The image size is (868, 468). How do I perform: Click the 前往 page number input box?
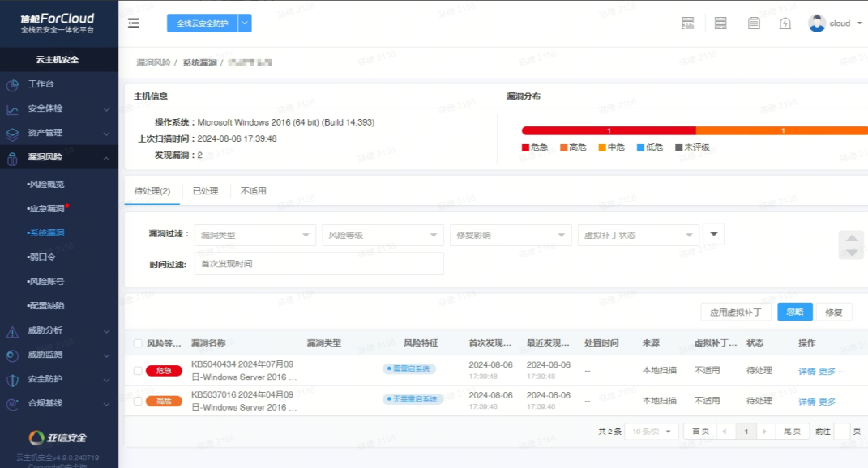(x=842, y=432)
